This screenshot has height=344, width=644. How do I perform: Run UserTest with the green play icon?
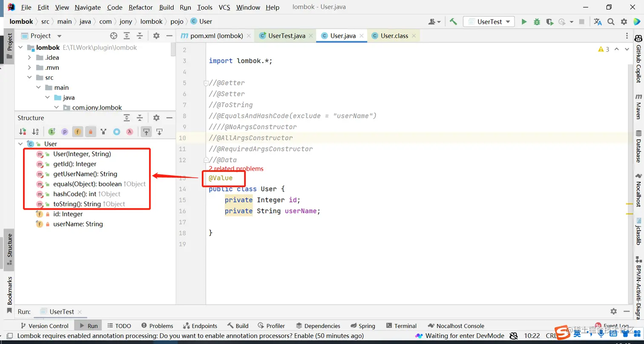pos(524,22)
